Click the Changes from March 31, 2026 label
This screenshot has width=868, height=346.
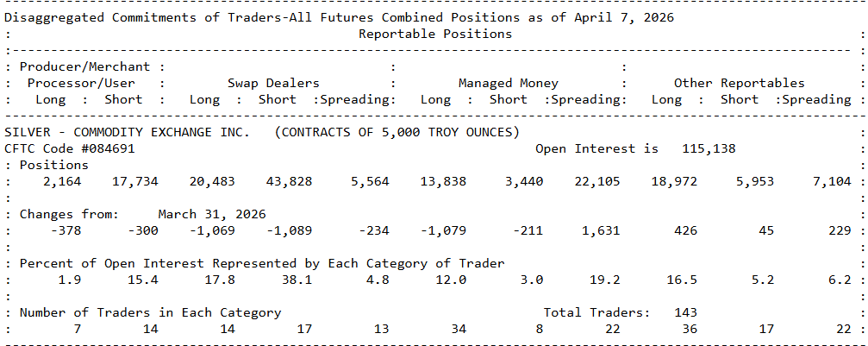click(x=142, y=214)
